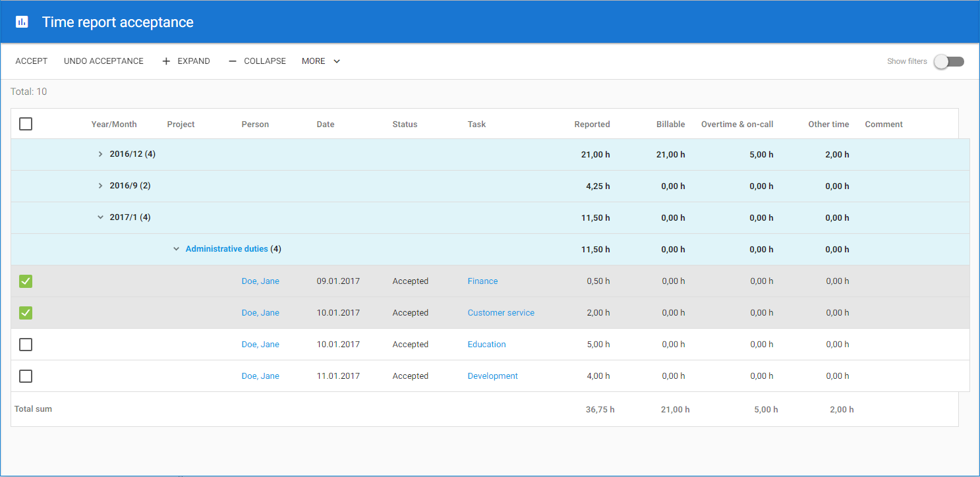Click the report chart icon in header
The height and width of the screenshot is (477, 980).
tap(22, 22)
